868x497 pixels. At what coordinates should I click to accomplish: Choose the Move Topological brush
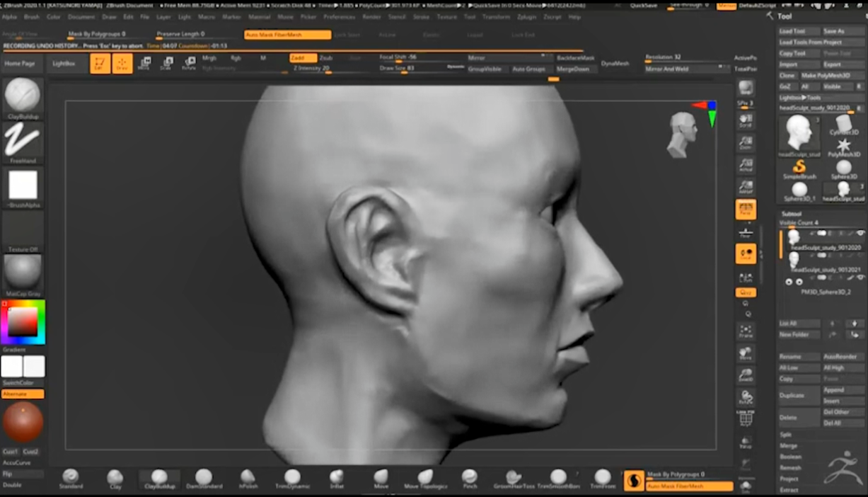pos(425,479)
